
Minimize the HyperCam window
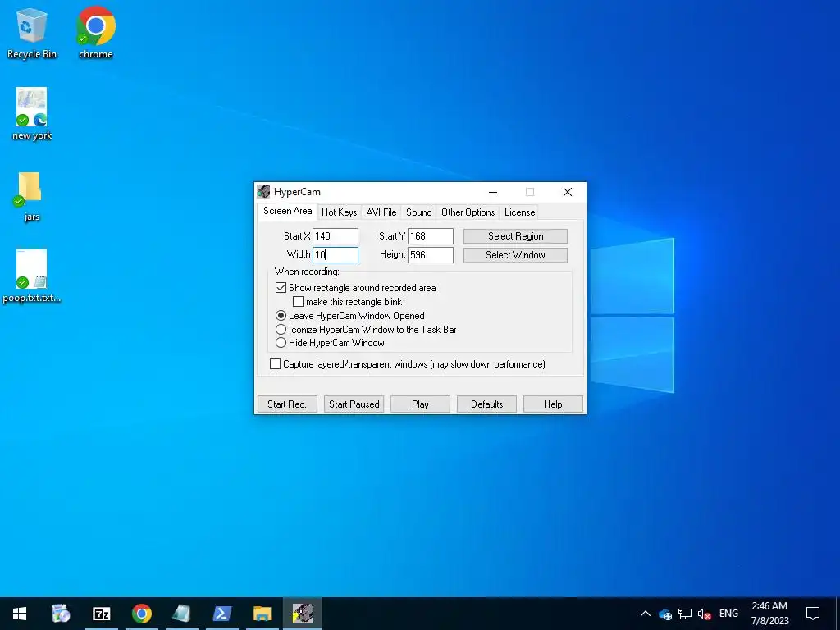point(493,192)
